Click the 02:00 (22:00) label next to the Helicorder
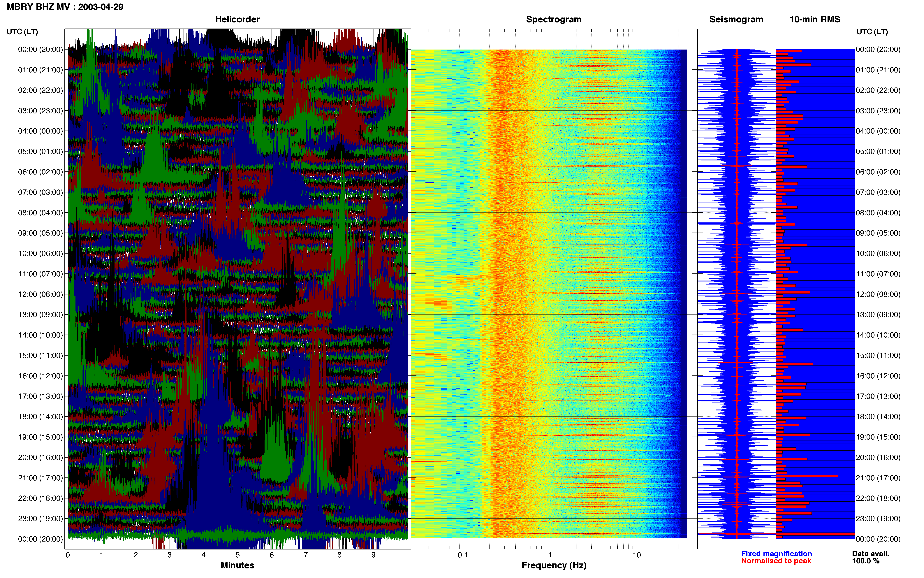Image resolution: width=924 pixels, height=578 pixels. (41, 90)
